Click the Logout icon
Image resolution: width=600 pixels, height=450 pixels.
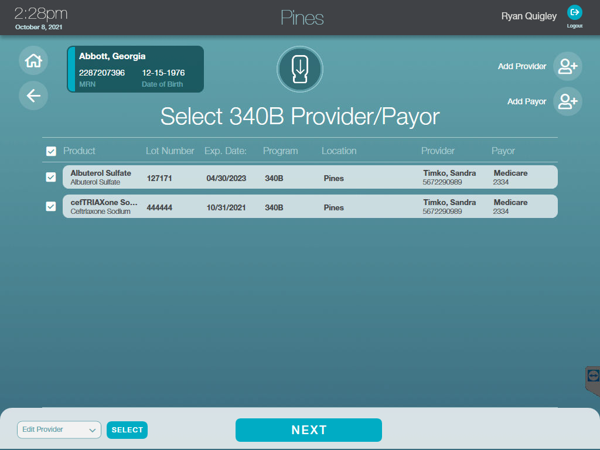574,13
